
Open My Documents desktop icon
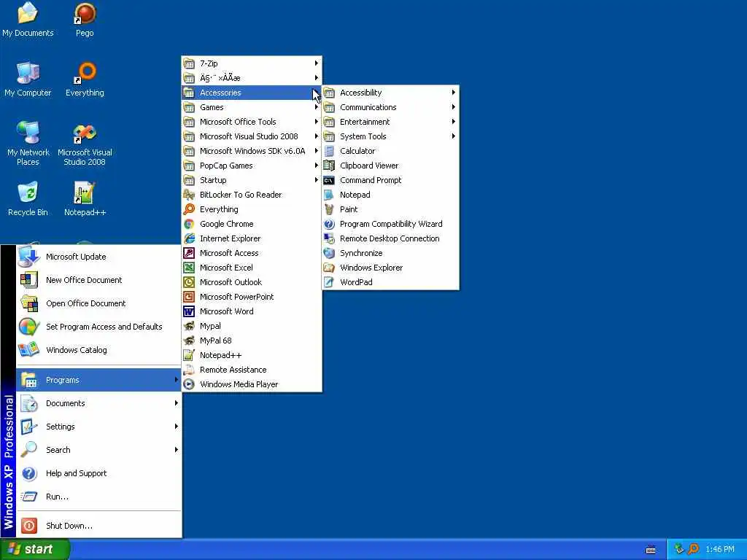(x=28, y=13)
